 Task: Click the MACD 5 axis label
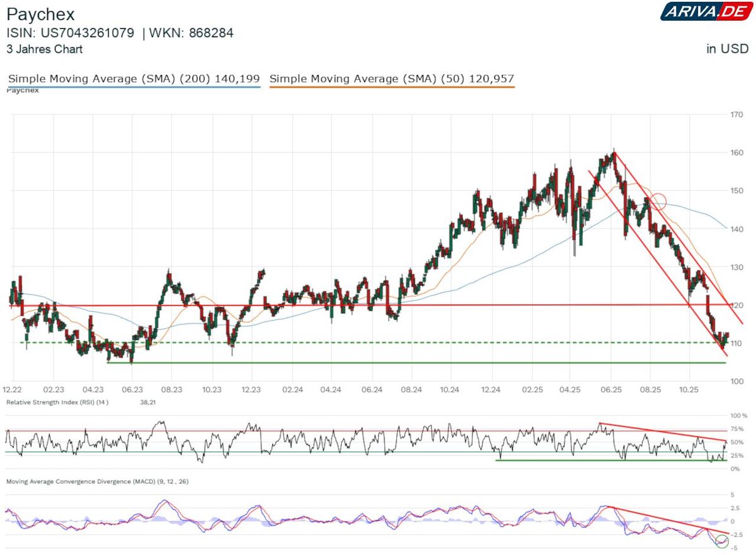tap(733, 495)
